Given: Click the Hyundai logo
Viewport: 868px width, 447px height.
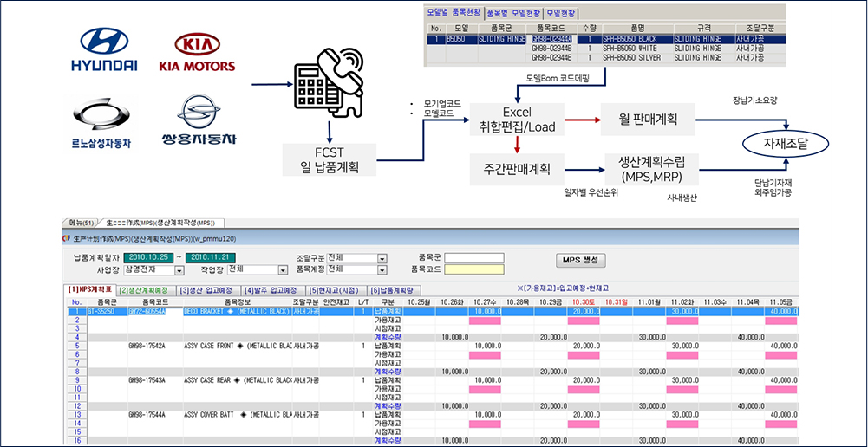Looking at the screenshot, I should pos(104,49).
